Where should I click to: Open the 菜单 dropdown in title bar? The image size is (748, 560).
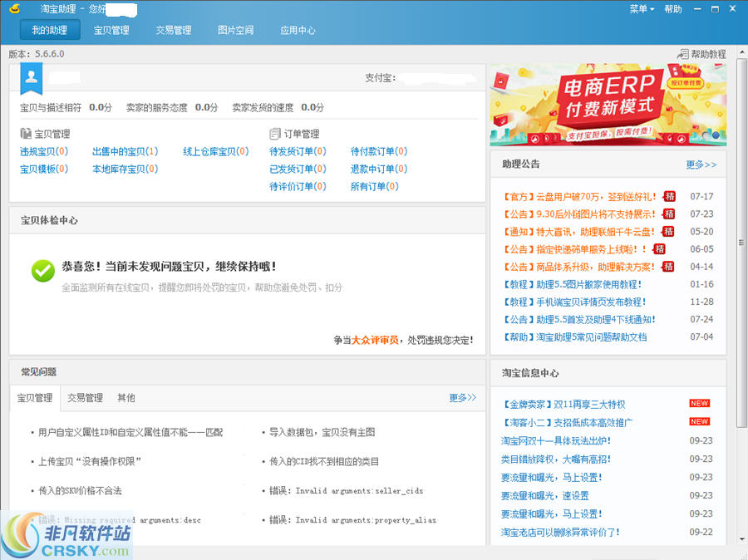click(642, 9)
